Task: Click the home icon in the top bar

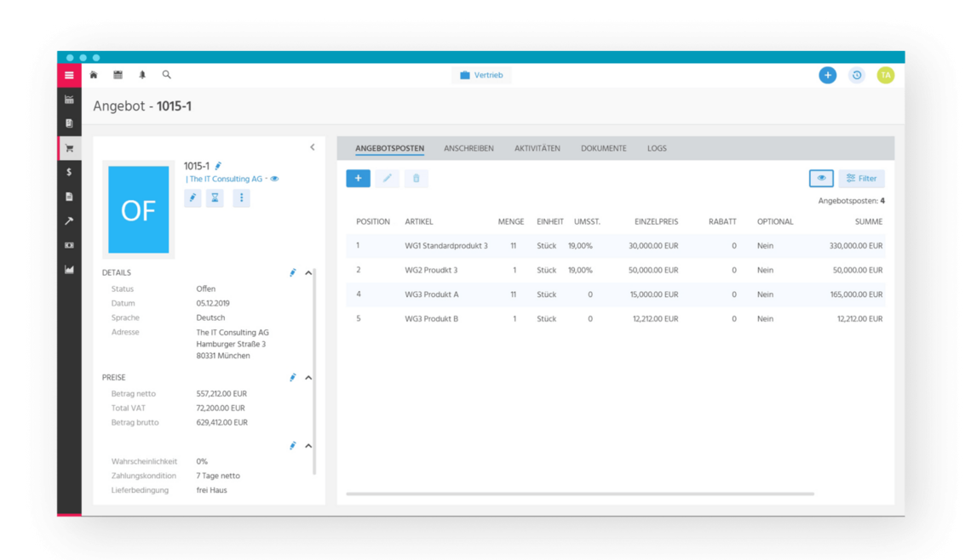Action: pos(94,75)
